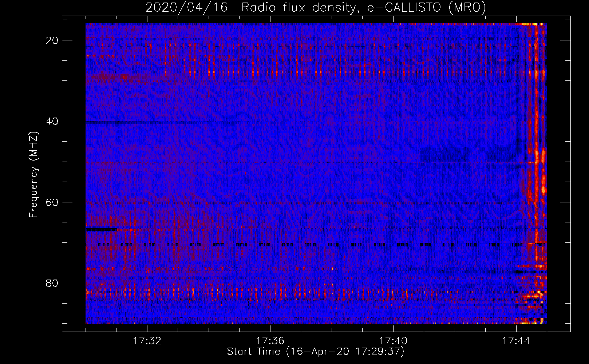Click the 17:44 time tick label
The width and height of the screenshot is (589, 364).
click(x=516, y=341)
